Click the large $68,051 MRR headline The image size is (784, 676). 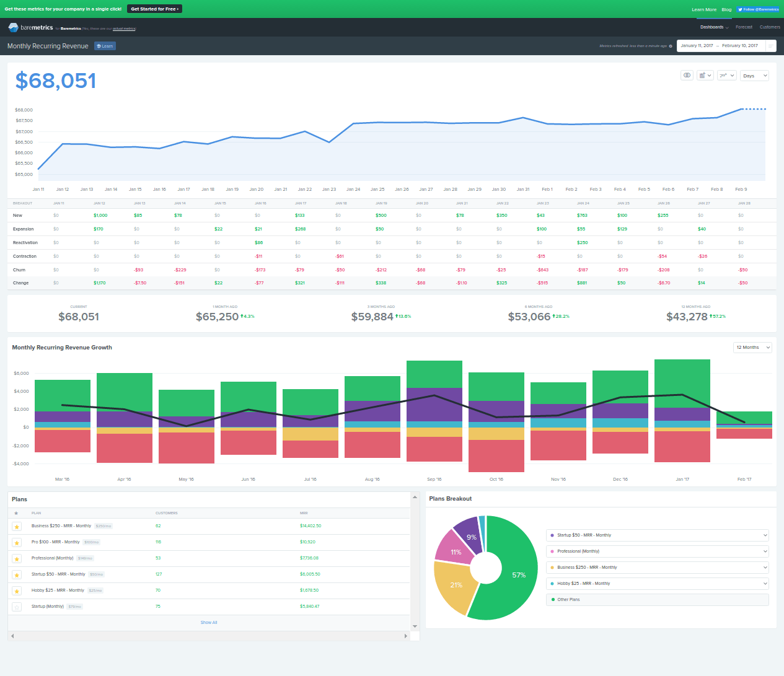(56, 81)
